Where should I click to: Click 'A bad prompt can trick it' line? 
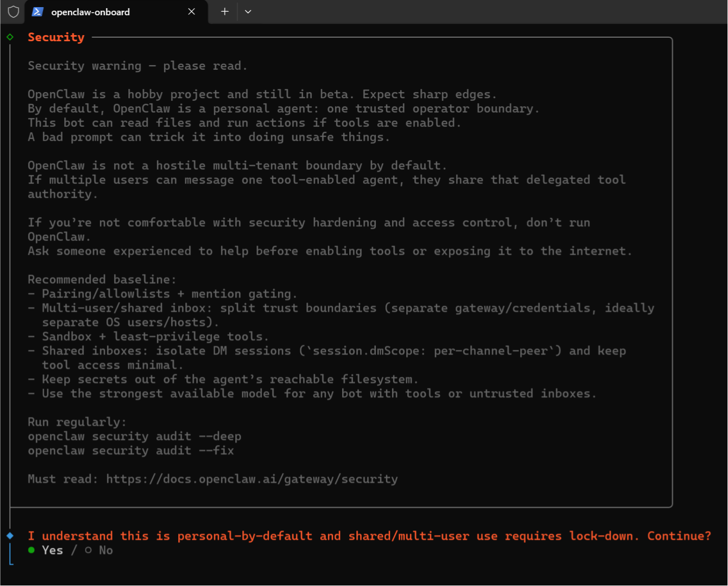coord(209,137)
